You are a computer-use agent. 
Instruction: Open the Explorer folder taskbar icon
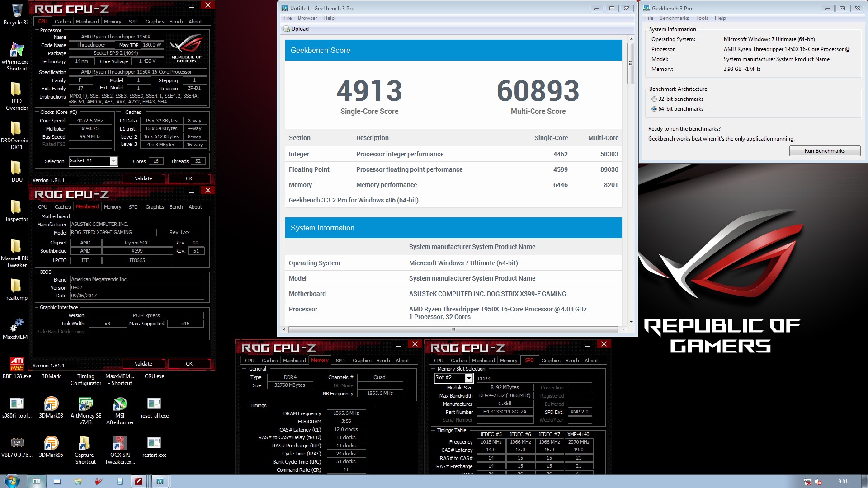click(78, 482)
